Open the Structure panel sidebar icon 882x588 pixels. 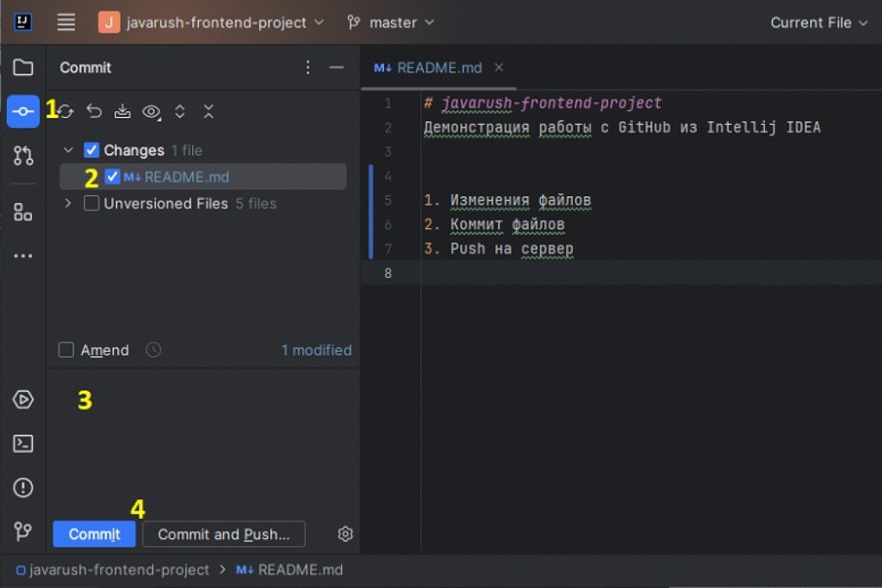[x=22, y=211]
